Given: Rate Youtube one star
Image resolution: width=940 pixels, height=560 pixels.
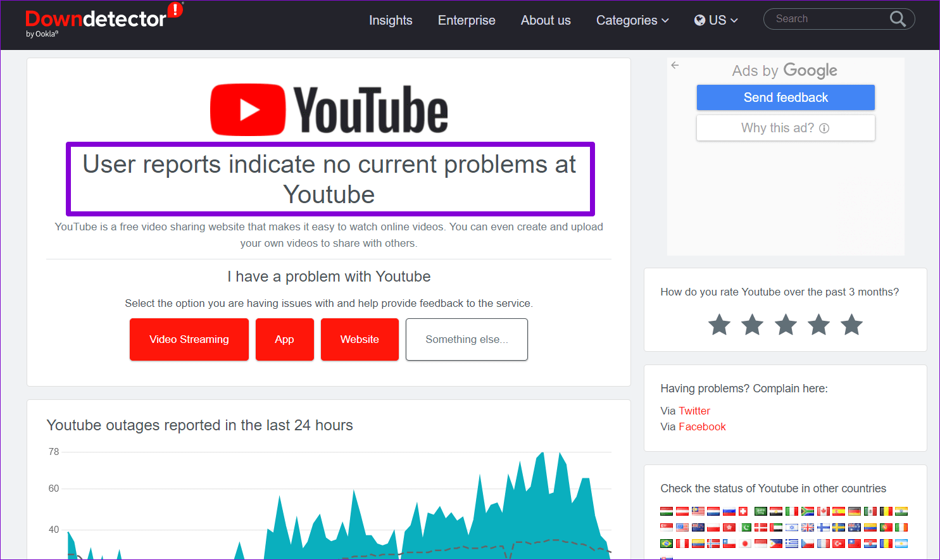Looking at the screenshot, I should 719,325.
